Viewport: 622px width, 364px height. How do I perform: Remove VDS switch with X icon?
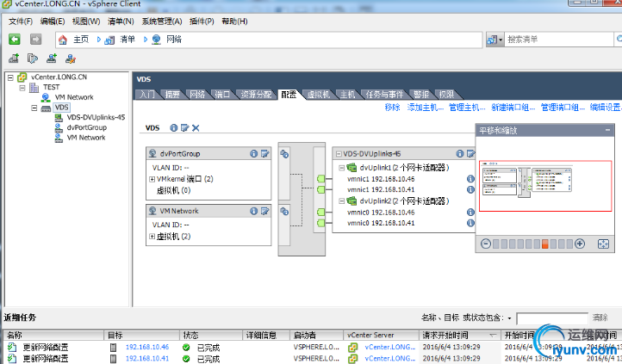point(196,128)
